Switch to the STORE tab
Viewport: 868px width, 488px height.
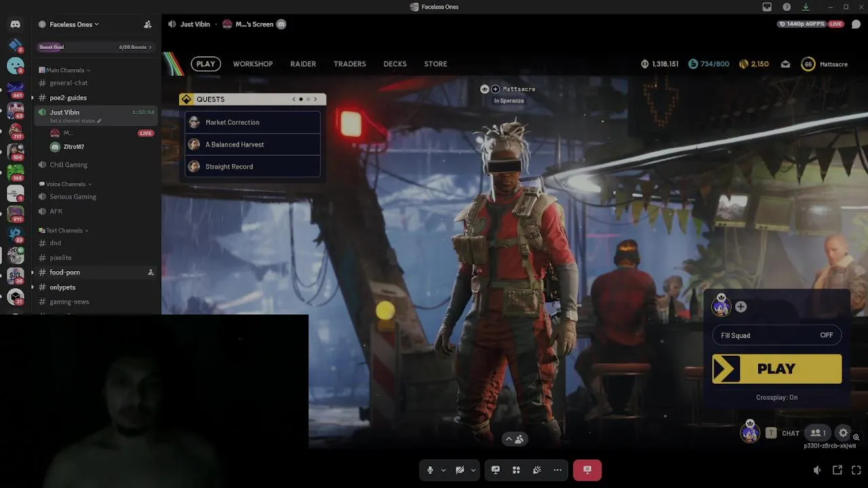[435, 64]
